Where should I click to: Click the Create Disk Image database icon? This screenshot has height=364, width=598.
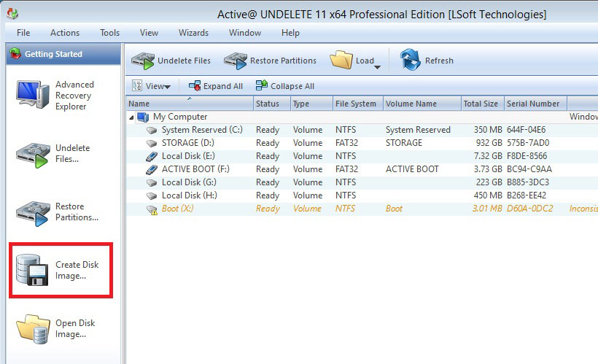32,270
